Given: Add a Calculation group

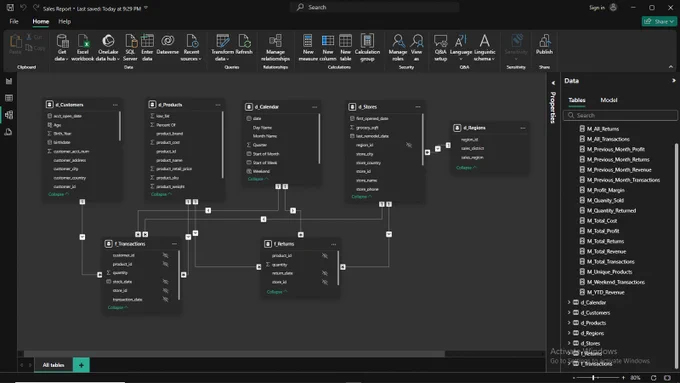Looking at the screenshot, I should 367,48.
